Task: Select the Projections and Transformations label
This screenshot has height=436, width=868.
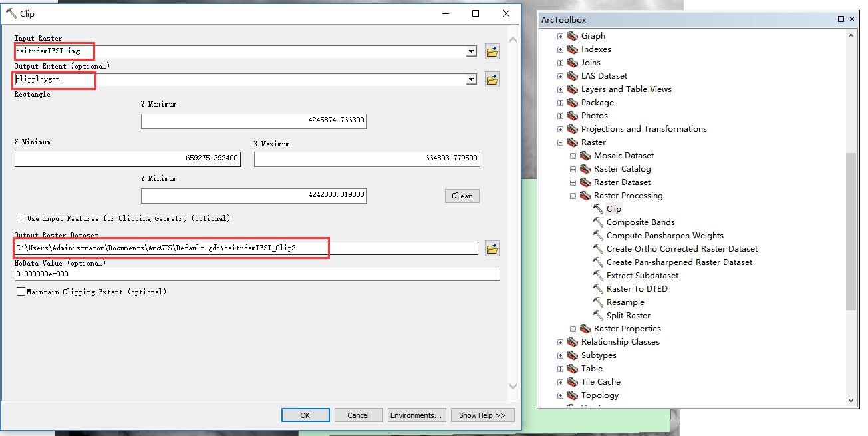Action: tap(644, 129)
